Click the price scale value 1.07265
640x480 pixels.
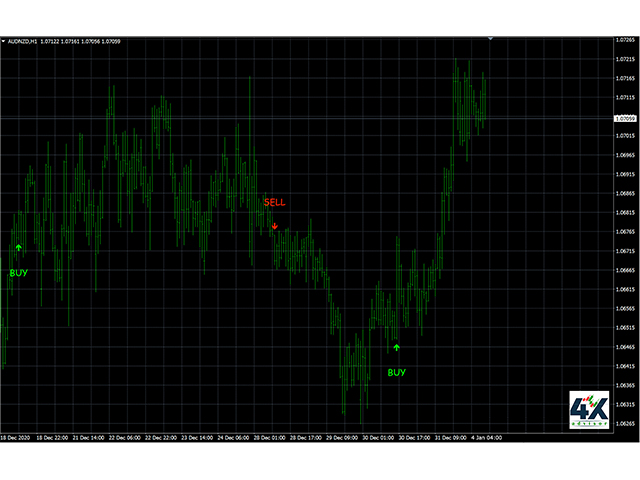(625, 40)
